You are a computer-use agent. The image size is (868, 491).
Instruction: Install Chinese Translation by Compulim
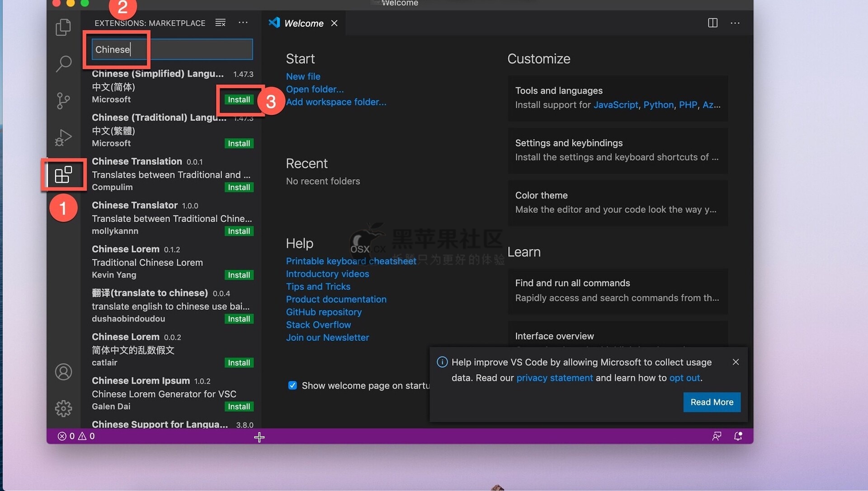pos(239,187)
